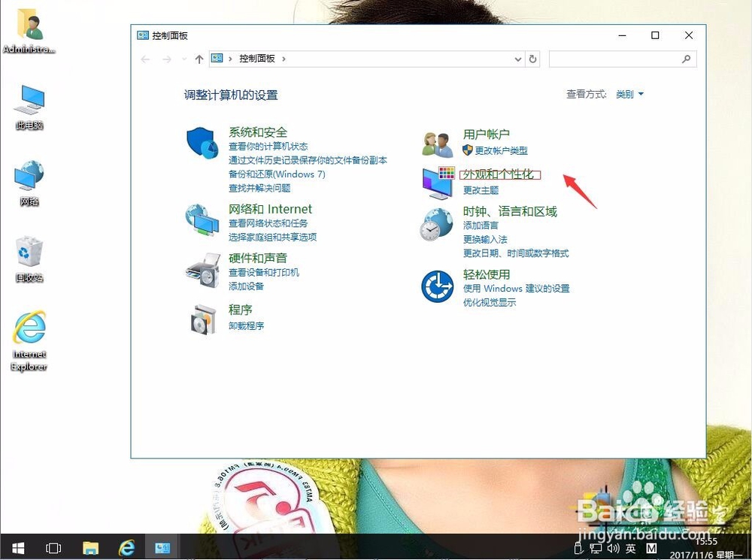Click 更改日期、时间或数字格式 link
This screenshot has height=560, width=752.
(516, 253)
